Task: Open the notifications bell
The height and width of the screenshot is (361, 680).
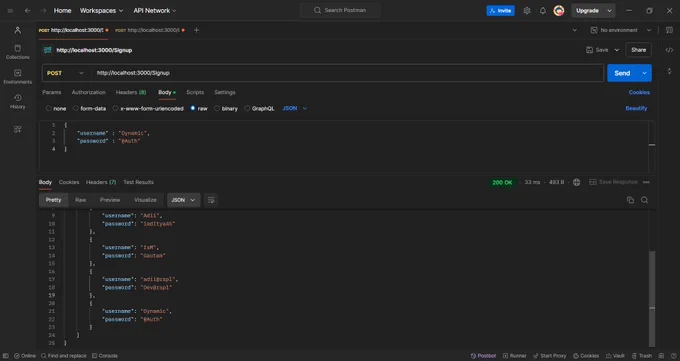Action: click(x=543, y=10)
